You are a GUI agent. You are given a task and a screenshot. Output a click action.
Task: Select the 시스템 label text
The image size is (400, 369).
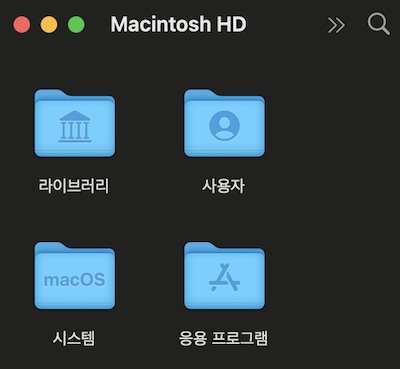click(74, 338)
